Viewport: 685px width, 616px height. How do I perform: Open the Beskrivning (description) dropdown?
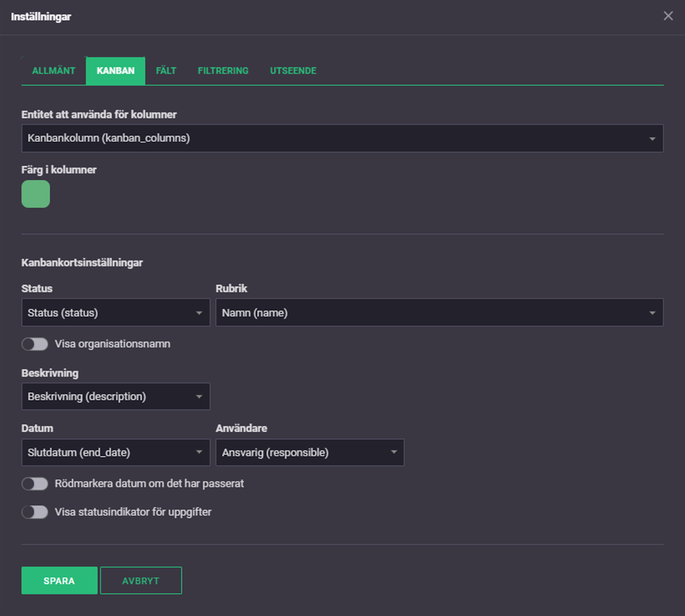[116, 396]
